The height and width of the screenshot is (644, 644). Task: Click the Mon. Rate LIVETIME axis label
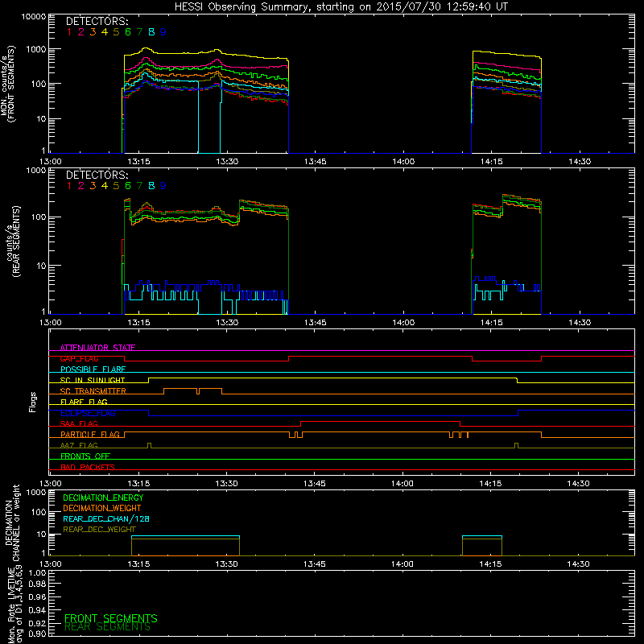15,605
